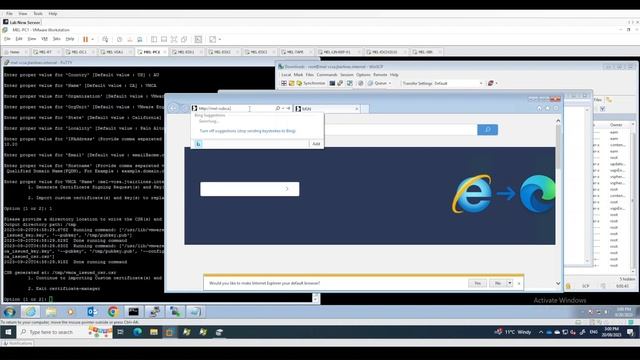Click VMware manage snapshots icon

tap(140, 39)
